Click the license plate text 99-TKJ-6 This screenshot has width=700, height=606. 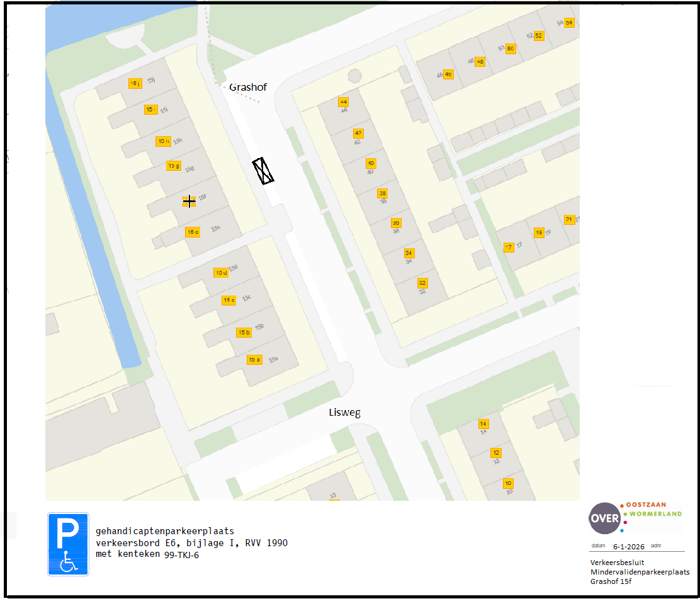(182, 555)
